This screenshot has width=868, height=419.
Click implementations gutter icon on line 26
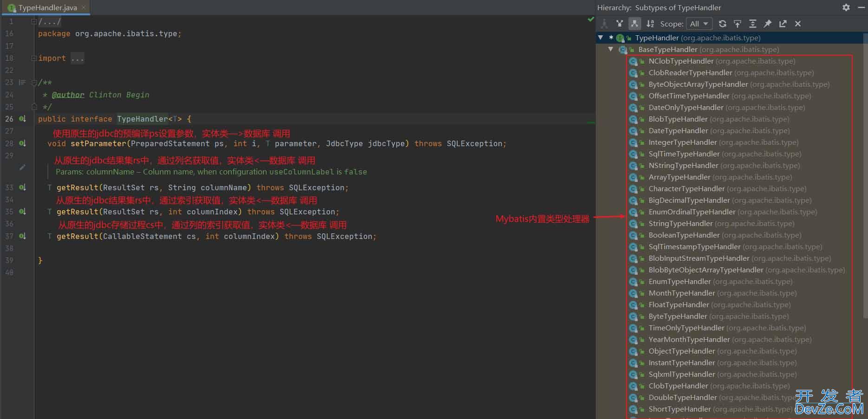(22, 119)
